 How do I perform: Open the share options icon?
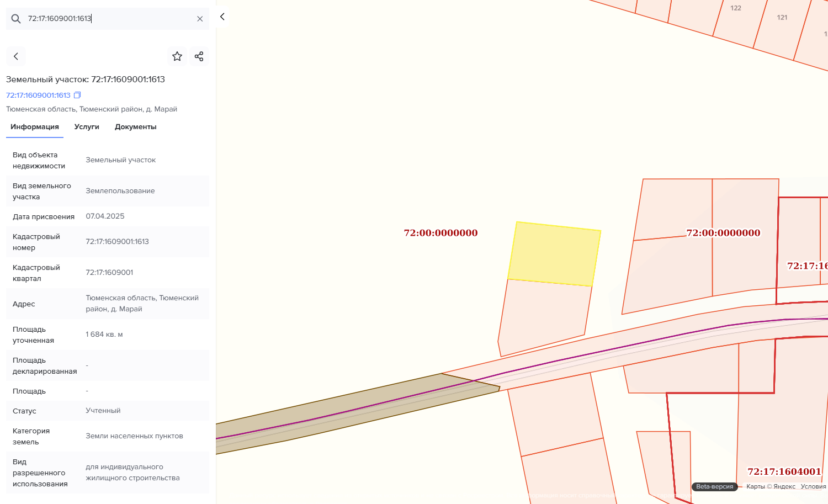[x=199, y=56]
